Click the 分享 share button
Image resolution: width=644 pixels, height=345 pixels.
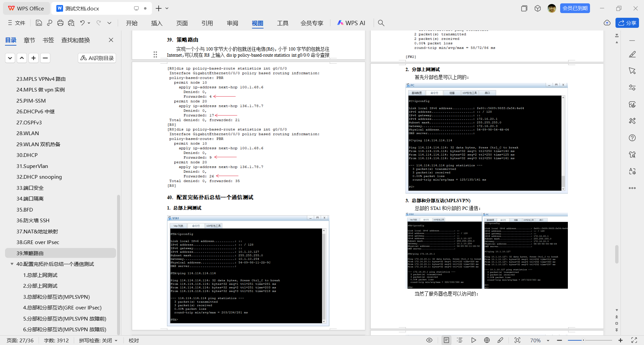click(x=627, y=23)
